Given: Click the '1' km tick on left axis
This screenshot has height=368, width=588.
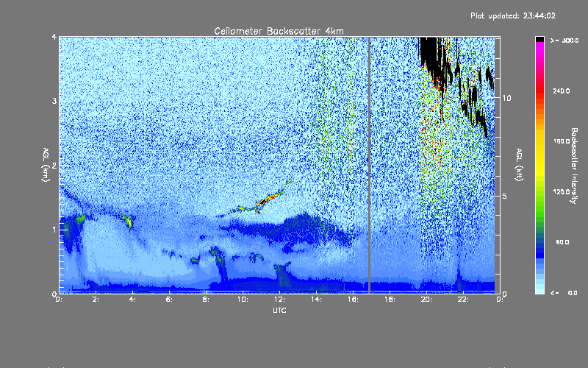Looking at the screenshot, I should point(54,230).
